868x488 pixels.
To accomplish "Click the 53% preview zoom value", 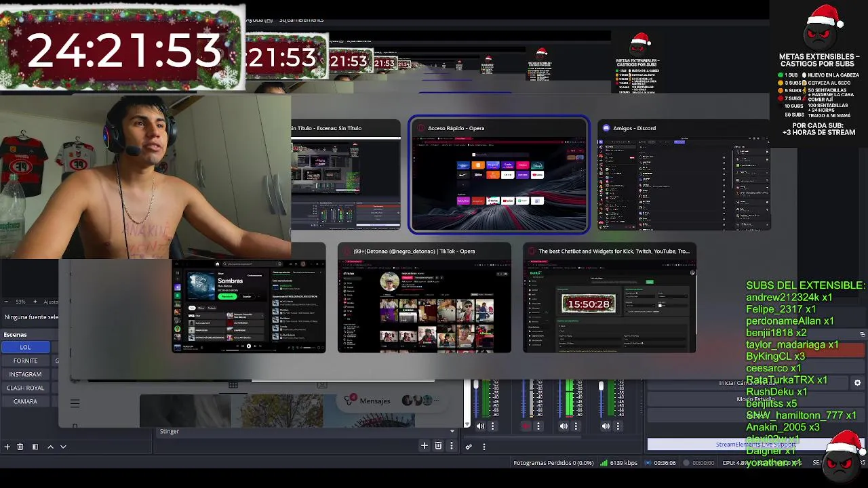I will tap(20, 302).
